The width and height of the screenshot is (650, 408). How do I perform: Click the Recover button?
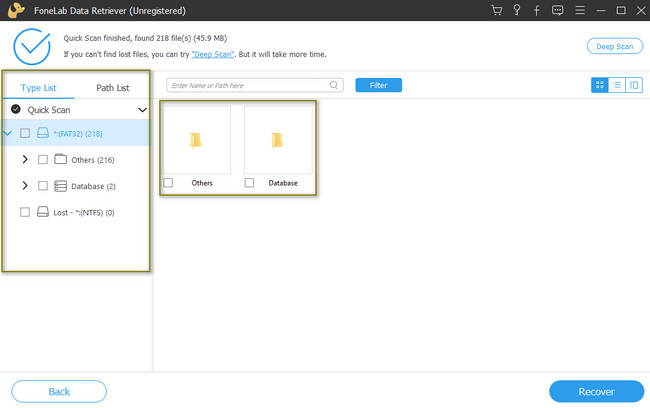[597, 391]
